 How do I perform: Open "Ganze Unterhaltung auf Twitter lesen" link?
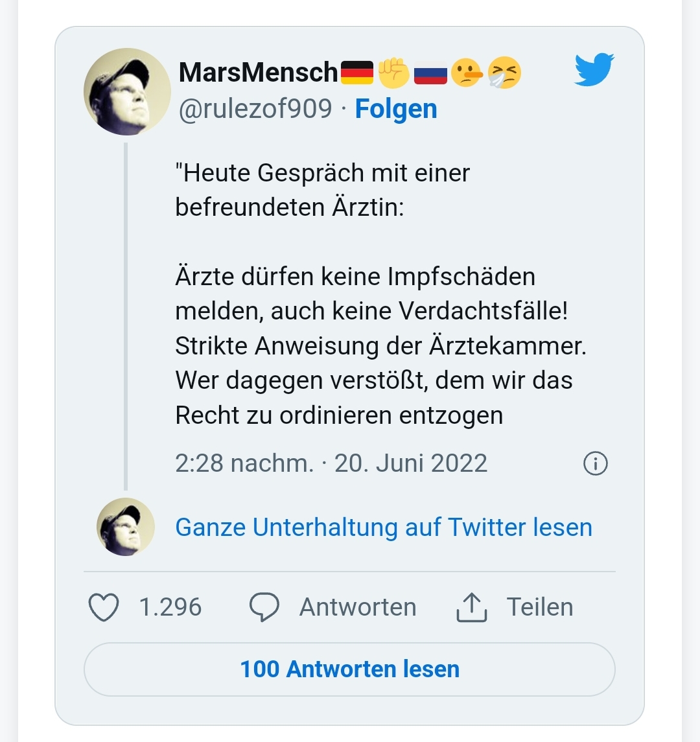click(x=384, y=528)
